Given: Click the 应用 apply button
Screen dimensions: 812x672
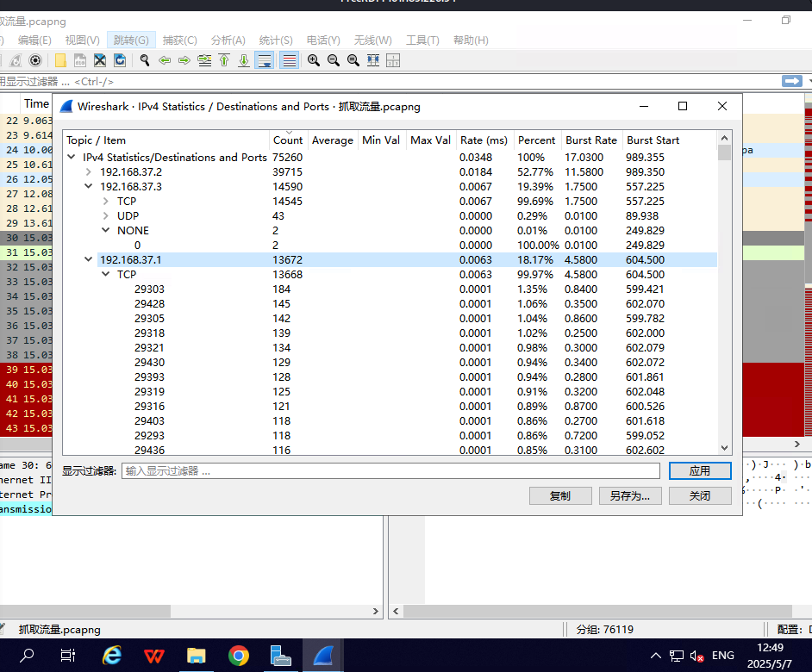Looking at the screenshot, I should pos(700,470).
